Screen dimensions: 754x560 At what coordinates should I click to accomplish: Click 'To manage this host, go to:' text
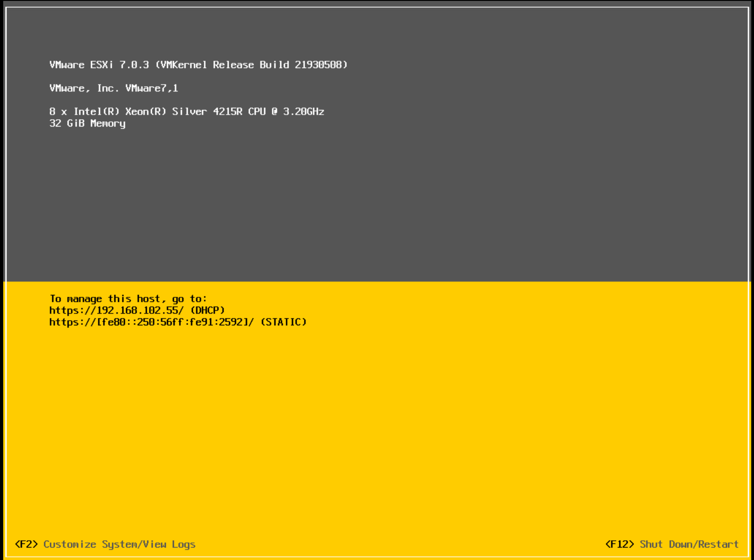128,299
